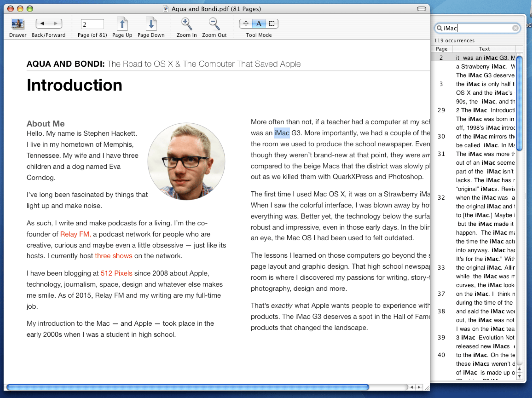Click the Page Up arrow icon

pos(122,24)
